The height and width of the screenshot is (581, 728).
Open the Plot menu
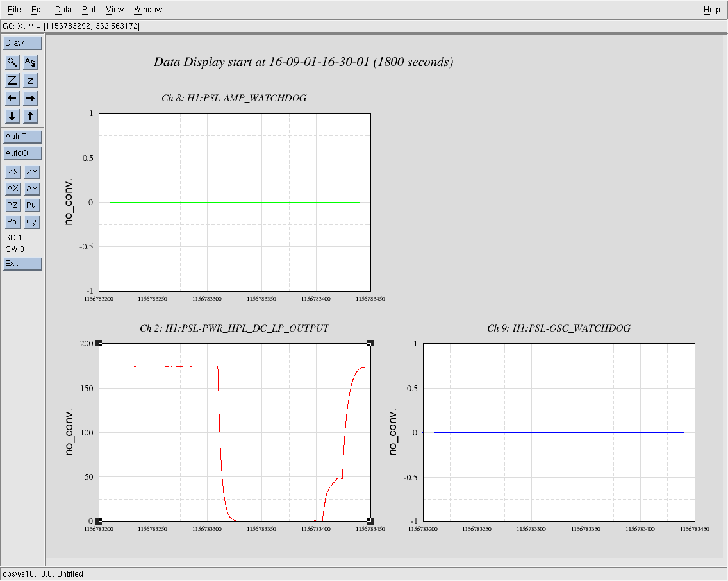88,9
